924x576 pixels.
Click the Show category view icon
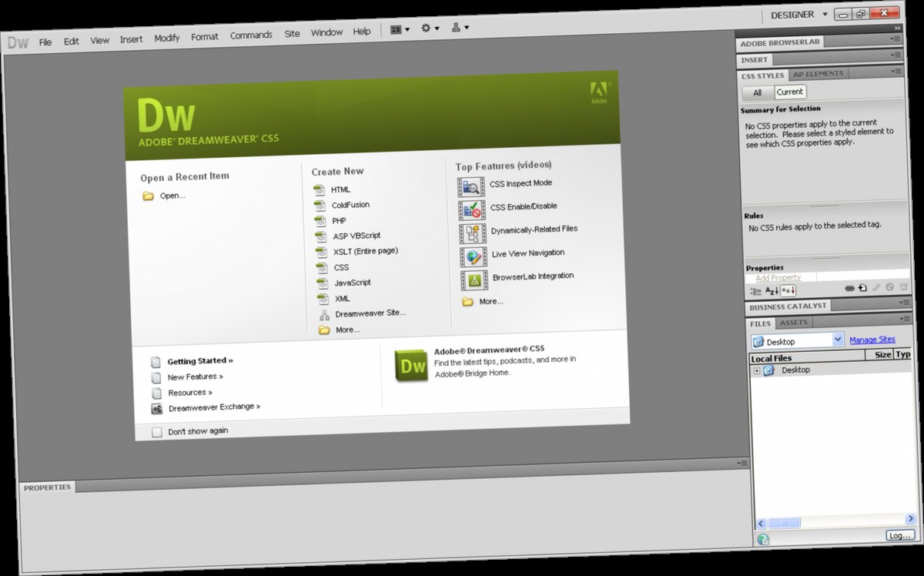[755, 290]
